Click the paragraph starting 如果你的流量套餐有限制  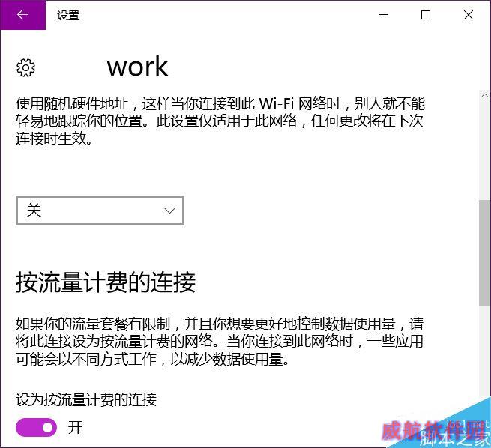click(220, 342)
